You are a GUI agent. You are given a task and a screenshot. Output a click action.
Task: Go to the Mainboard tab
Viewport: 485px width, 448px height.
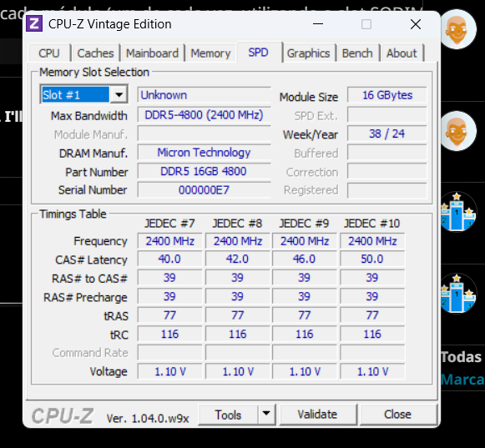tap(152, 53)
